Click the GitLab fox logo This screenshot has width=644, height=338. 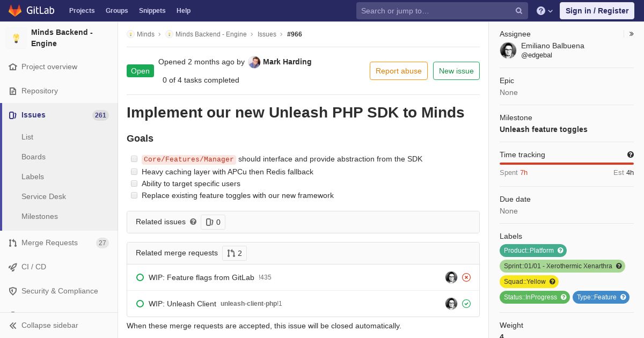click(15, 10)
